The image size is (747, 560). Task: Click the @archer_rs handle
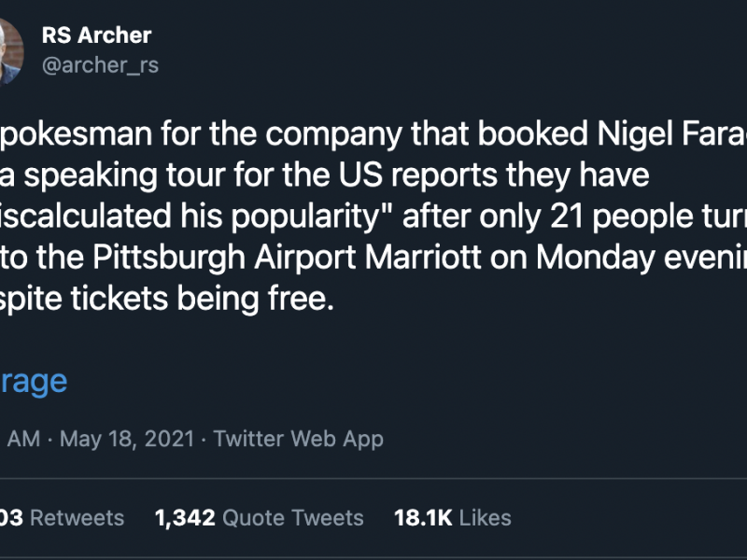coord(100,65)
